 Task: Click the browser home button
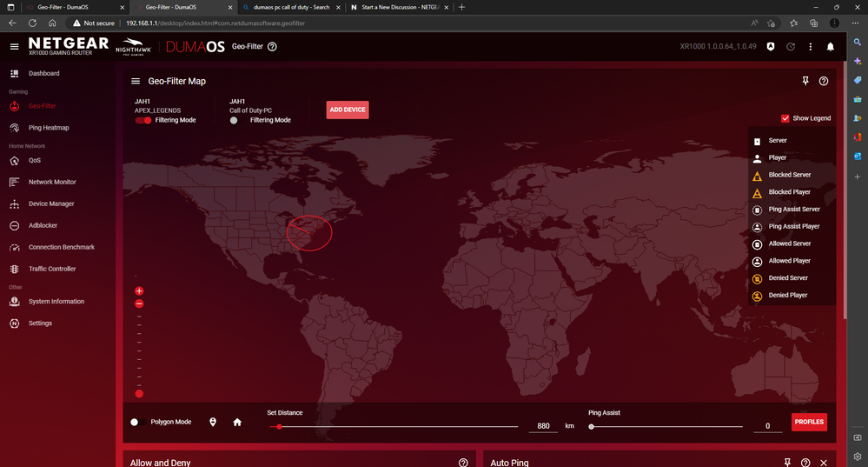[x=52, y=23]
